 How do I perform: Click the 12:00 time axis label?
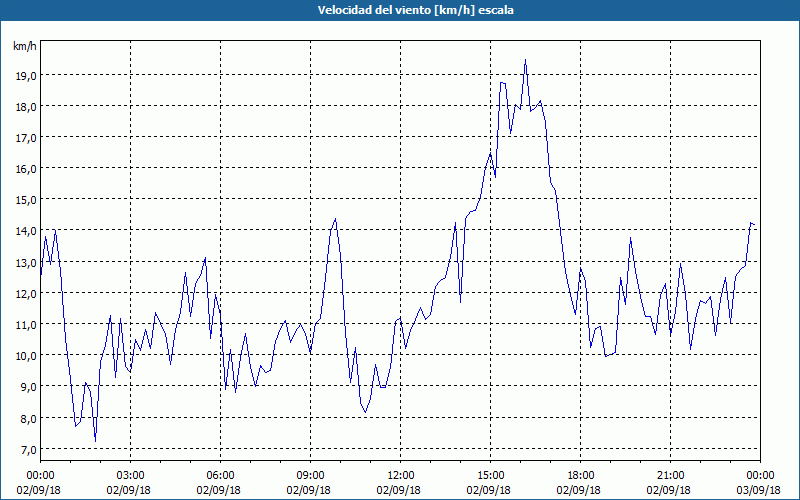tap(401, 476)
